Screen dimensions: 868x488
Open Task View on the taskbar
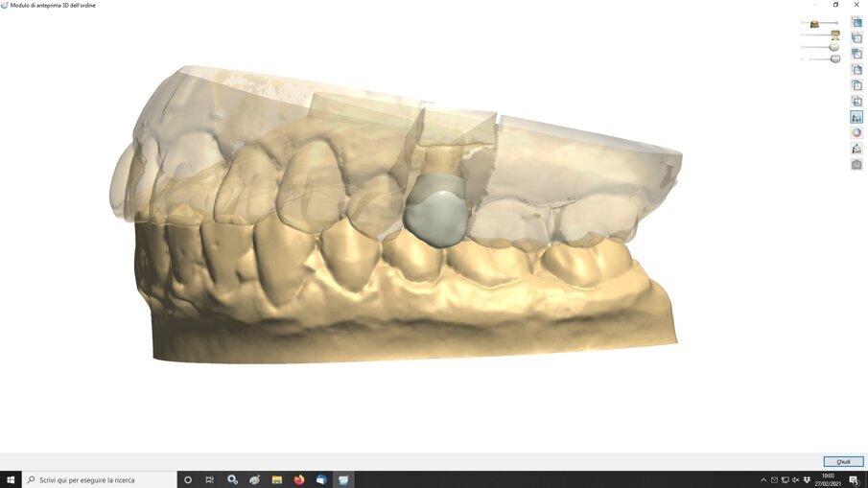point(209,479)
